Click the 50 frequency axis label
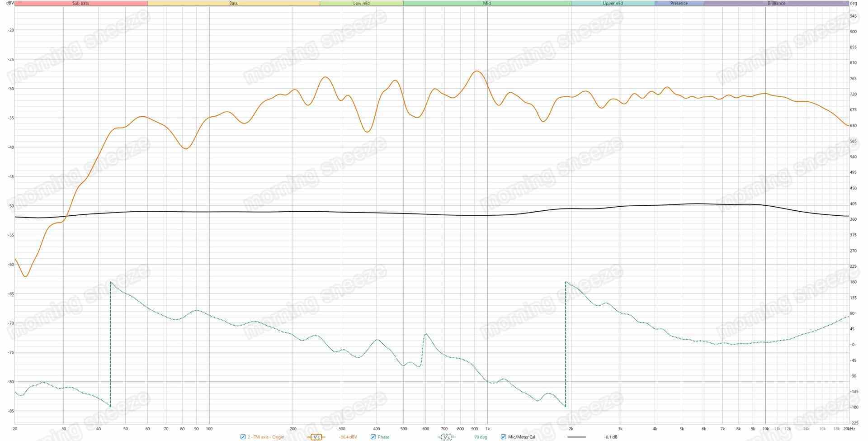The width and height of the screenshot is (868, 441). pos(126,429)
